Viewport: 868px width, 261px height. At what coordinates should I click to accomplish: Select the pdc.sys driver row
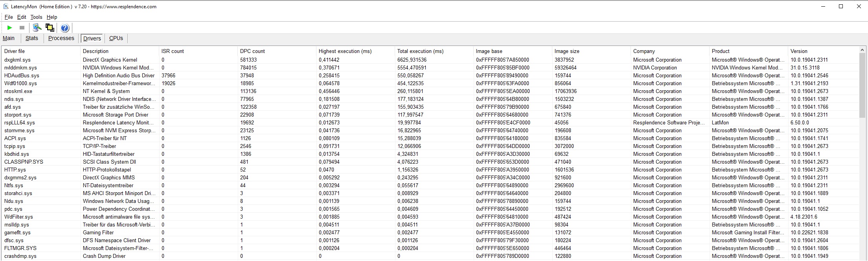[x=430, y=209]
